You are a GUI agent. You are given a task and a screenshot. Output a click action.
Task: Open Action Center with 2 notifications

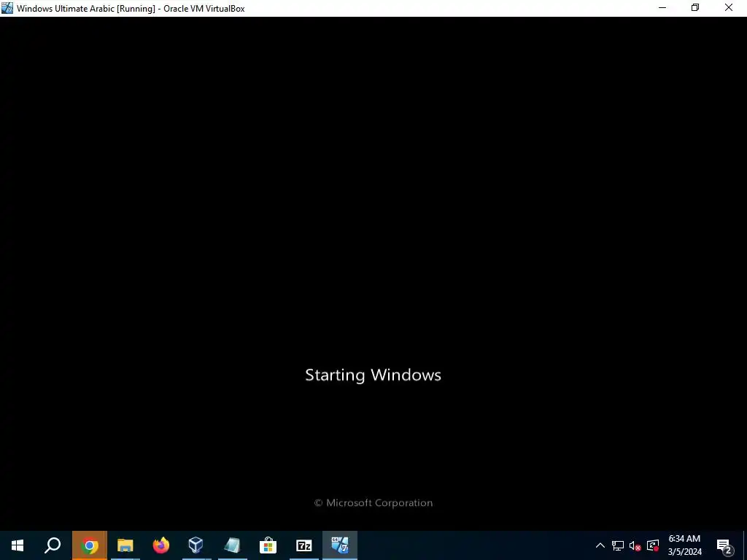[724, 546]
